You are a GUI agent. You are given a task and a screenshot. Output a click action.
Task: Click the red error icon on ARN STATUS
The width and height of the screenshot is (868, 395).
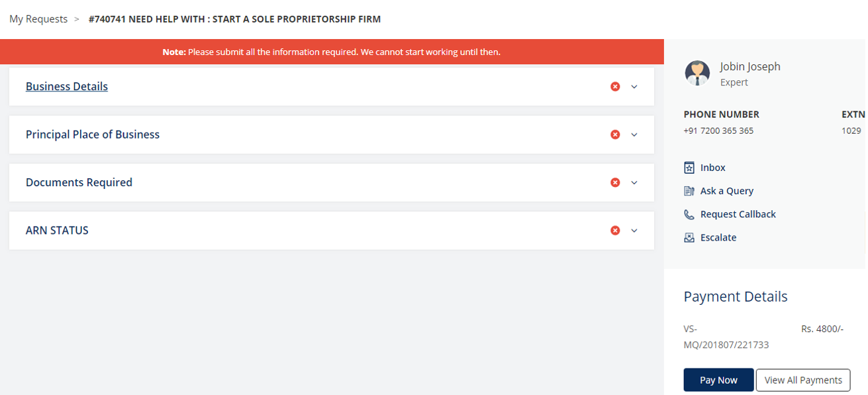coord(615,230)
